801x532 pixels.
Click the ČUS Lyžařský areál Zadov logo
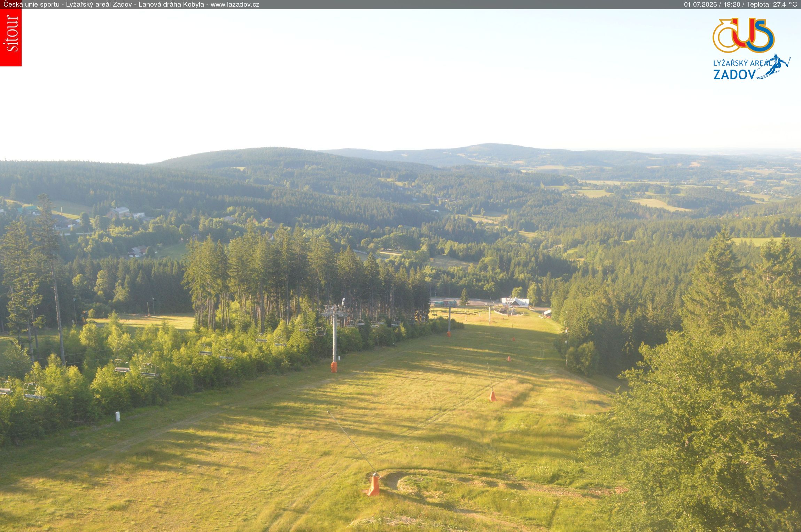point(751,49)
